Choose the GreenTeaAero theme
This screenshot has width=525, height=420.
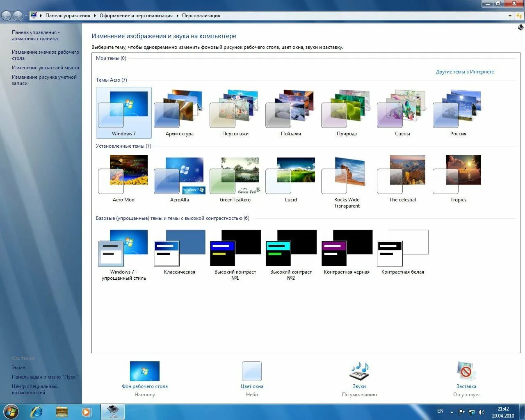click(235, 179)
